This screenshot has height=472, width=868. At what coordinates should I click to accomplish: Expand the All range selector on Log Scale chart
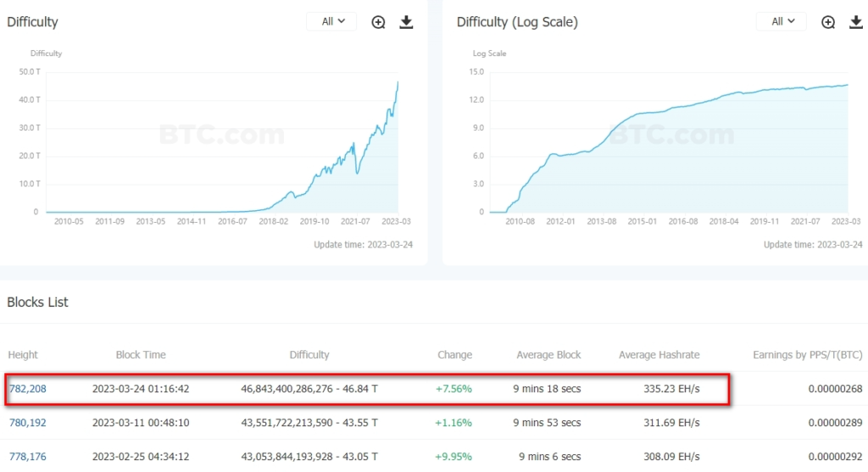pos(782,22)
